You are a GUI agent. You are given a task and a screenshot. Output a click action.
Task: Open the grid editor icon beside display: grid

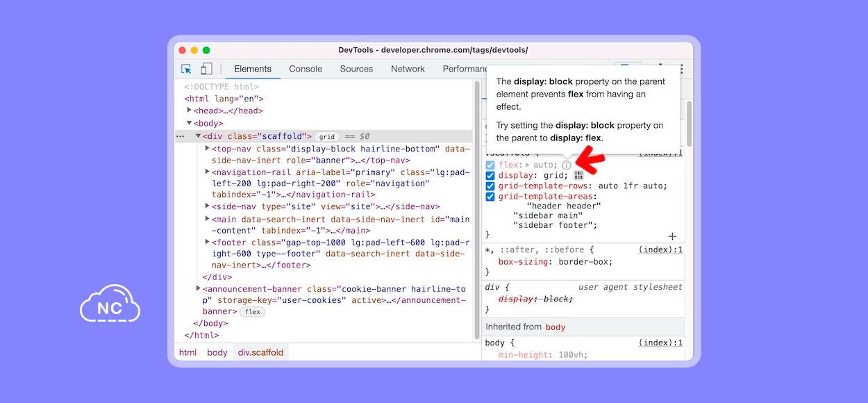pos(578,176)
